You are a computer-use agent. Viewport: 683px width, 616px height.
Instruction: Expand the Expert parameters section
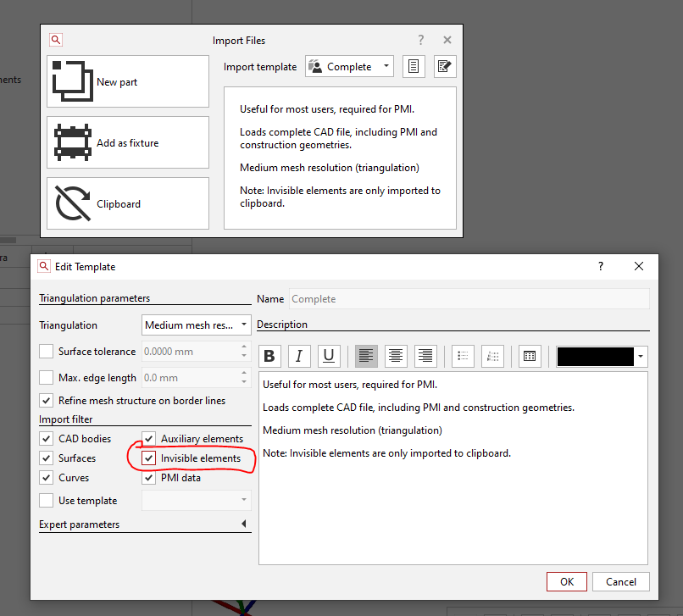(244, 524)
